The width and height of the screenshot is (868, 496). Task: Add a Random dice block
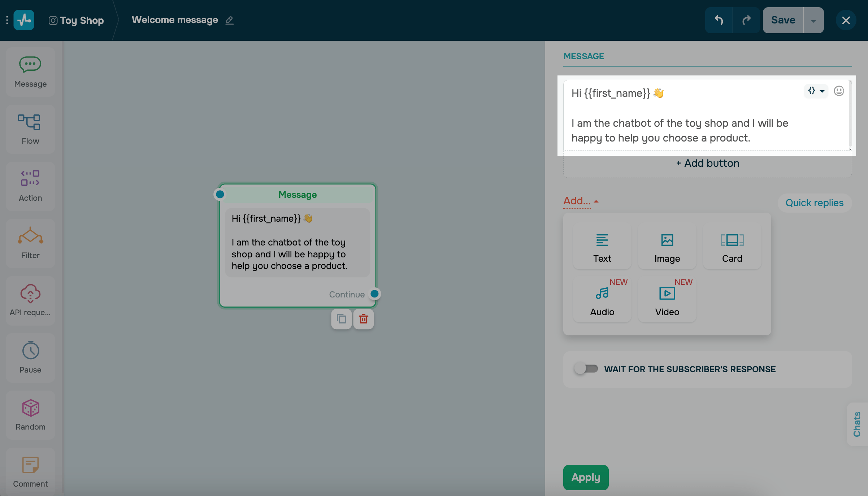pos(30,408)
